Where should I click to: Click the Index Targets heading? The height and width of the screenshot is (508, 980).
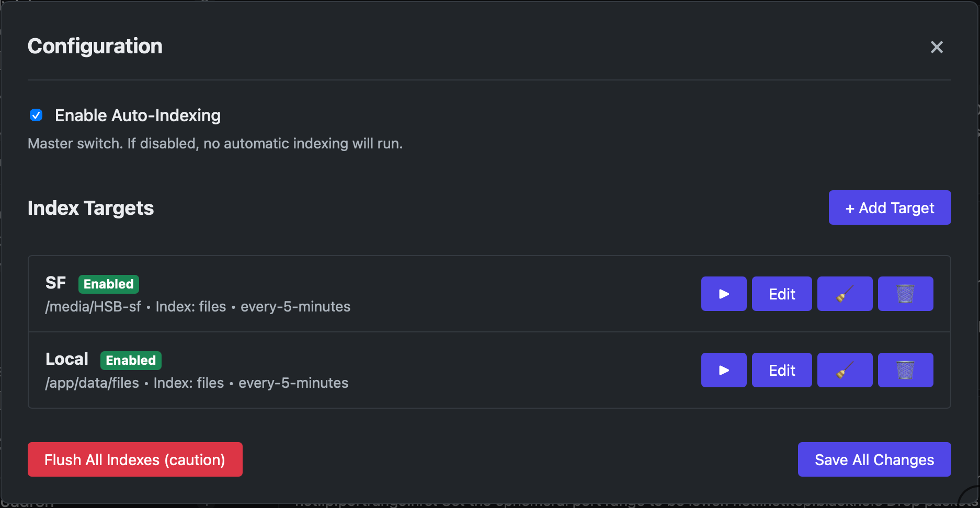[x=90, y=208]
